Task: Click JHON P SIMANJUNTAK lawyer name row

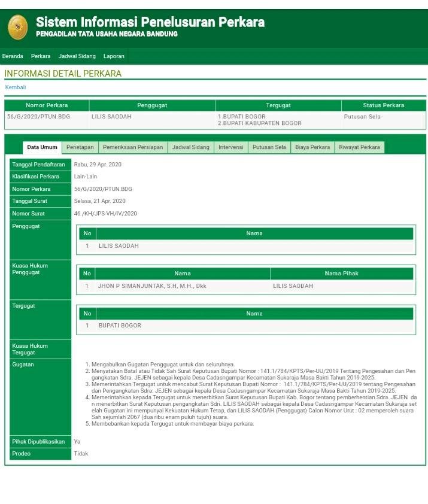Action: click(x=152, y=286)
